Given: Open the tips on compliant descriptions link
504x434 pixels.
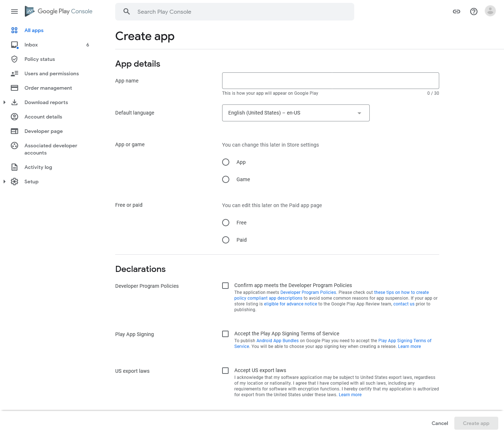Looking at the screenshot, I should [401, 292].
